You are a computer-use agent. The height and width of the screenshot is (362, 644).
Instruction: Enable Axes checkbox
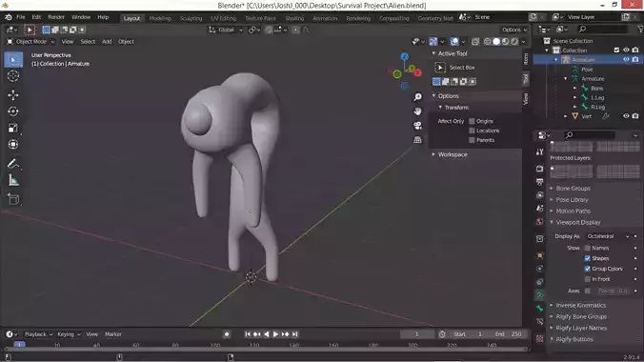[588, 291]
